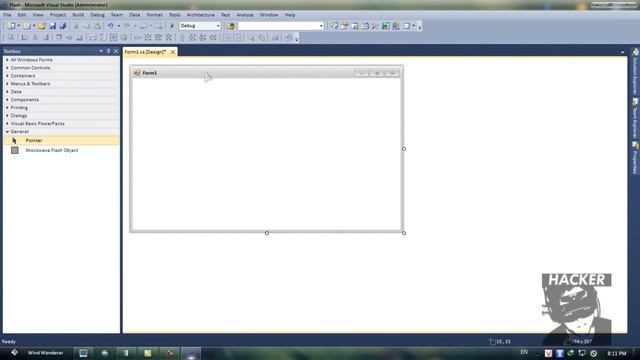Viewport: 640px width, 360px height.
Task: Click the Align to Grid layout icon
Action: pyautogui.click(x=11, y=38)
